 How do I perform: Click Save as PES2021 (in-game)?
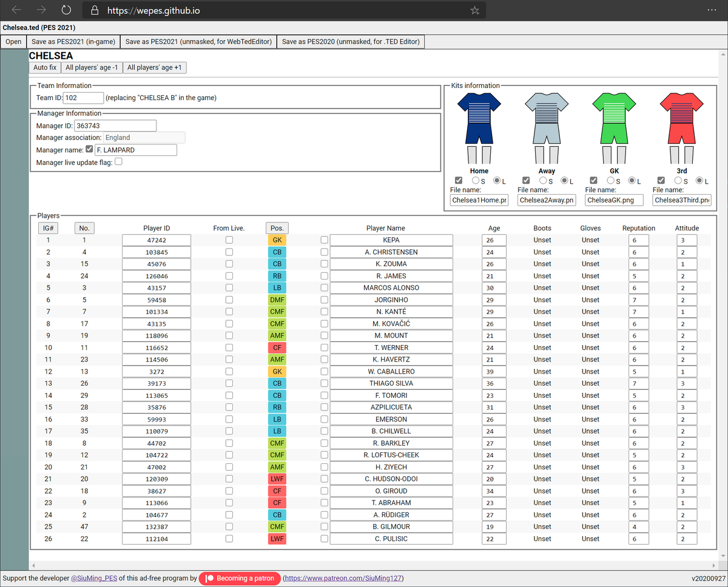(x=73, y=42)
